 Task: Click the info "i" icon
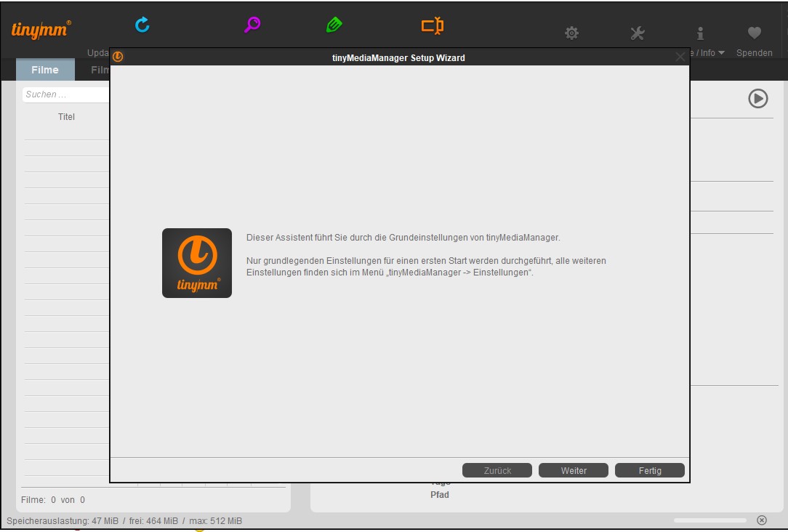pos(700,33)
